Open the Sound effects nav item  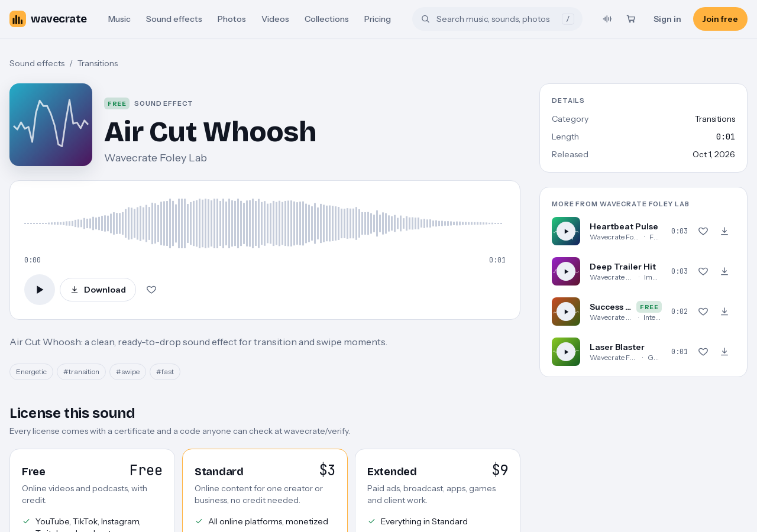[174, 19]
